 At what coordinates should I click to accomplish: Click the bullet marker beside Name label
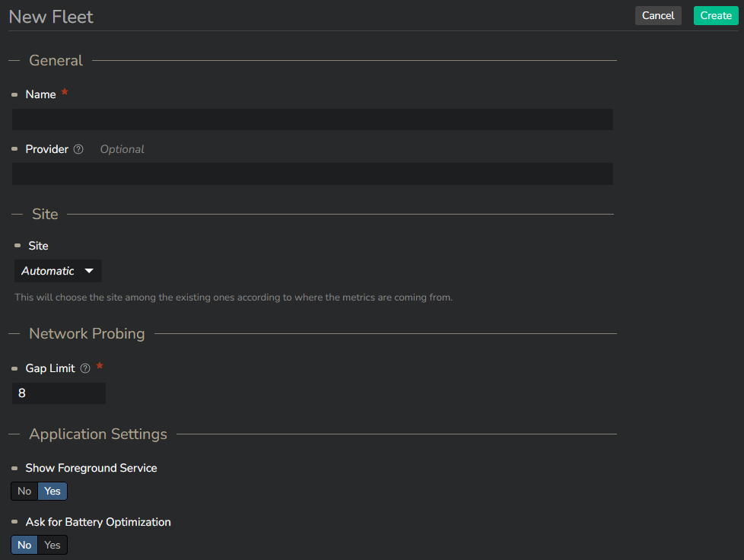tap(14, 95)
